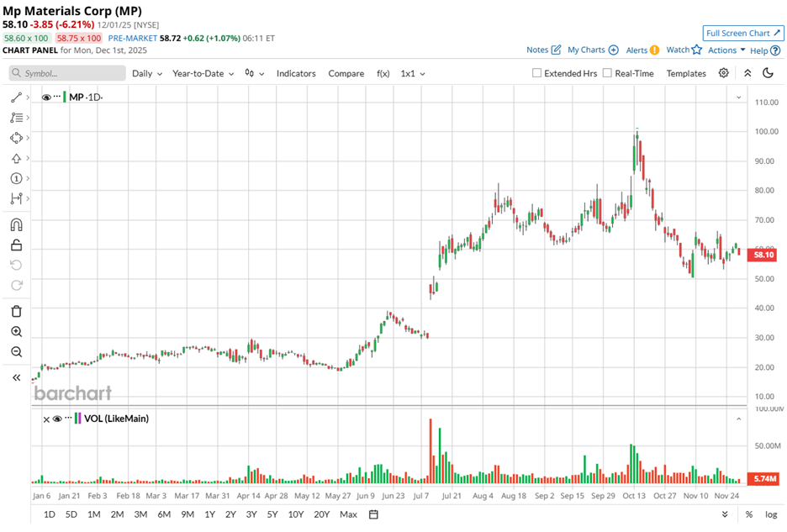Click the VOL green-purple color swatch
Screen dimensions: 787x532
coord(77,419)
